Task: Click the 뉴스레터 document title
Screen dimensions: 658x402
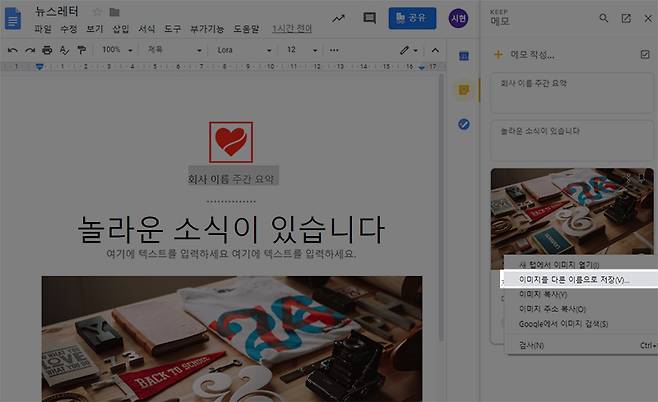Action: 57,11
